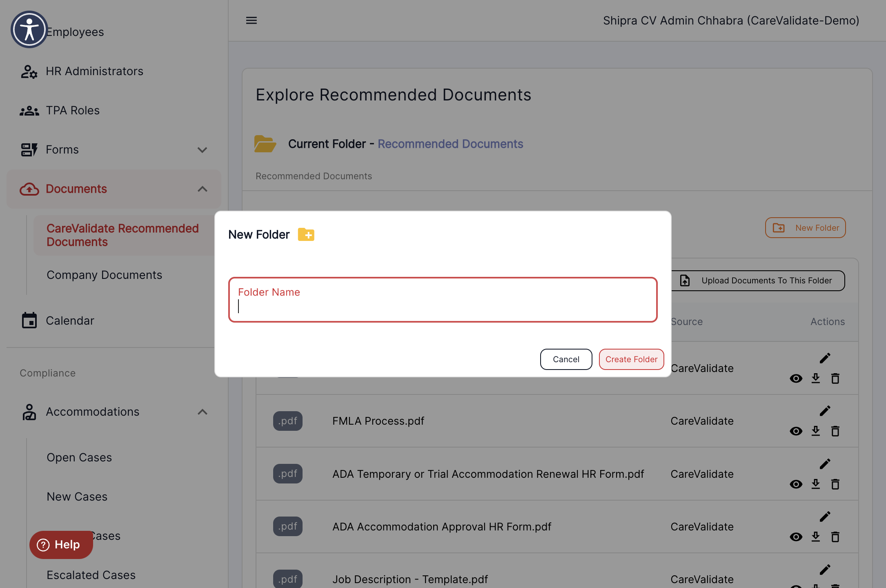
Task: Click the pdf badge for FMLA Process.pdf
Action: point(288,421)
